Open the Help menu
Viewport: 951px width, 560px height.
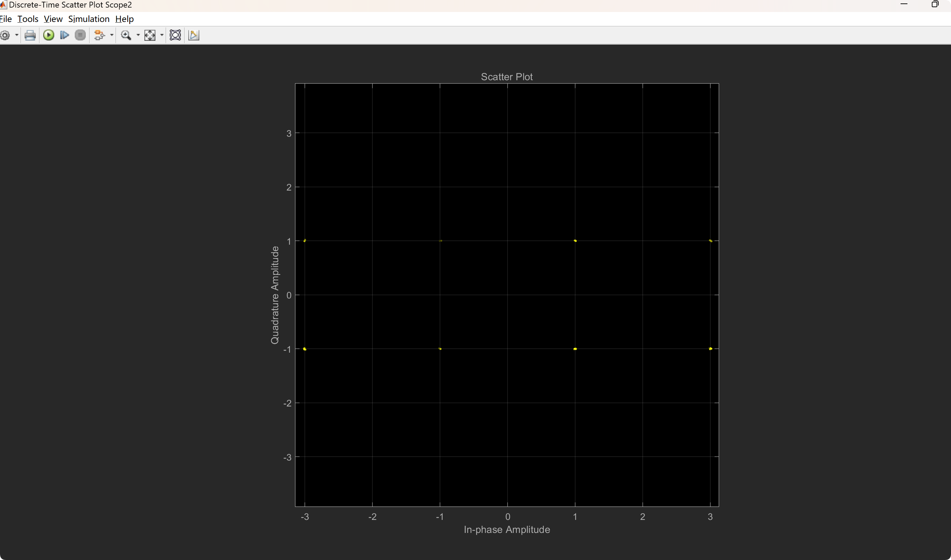point(124,19)
